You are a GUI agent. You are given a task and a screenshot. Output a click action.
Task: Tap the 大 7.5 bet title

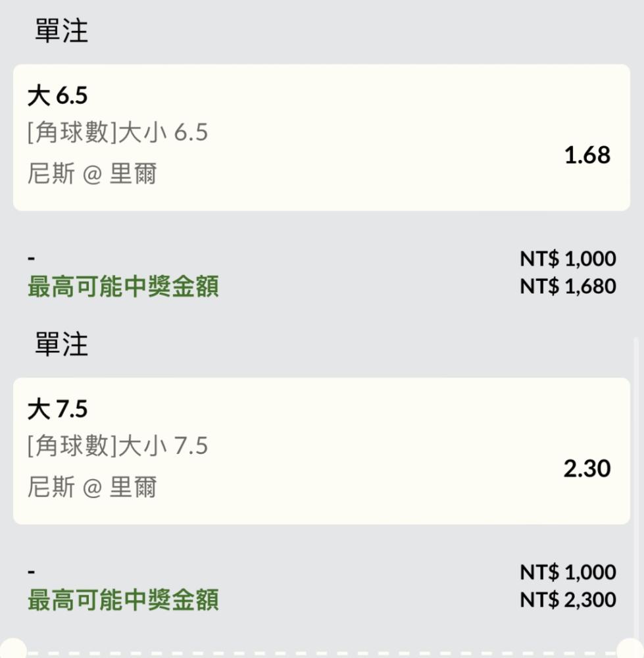coord(57,409)
